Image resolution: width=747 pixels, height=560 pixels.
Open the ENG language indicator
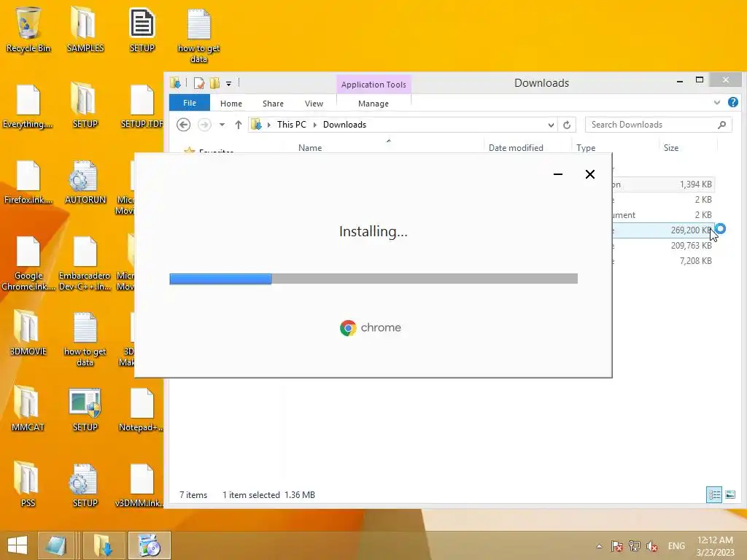pyautogui.click(x=676, y=546)
